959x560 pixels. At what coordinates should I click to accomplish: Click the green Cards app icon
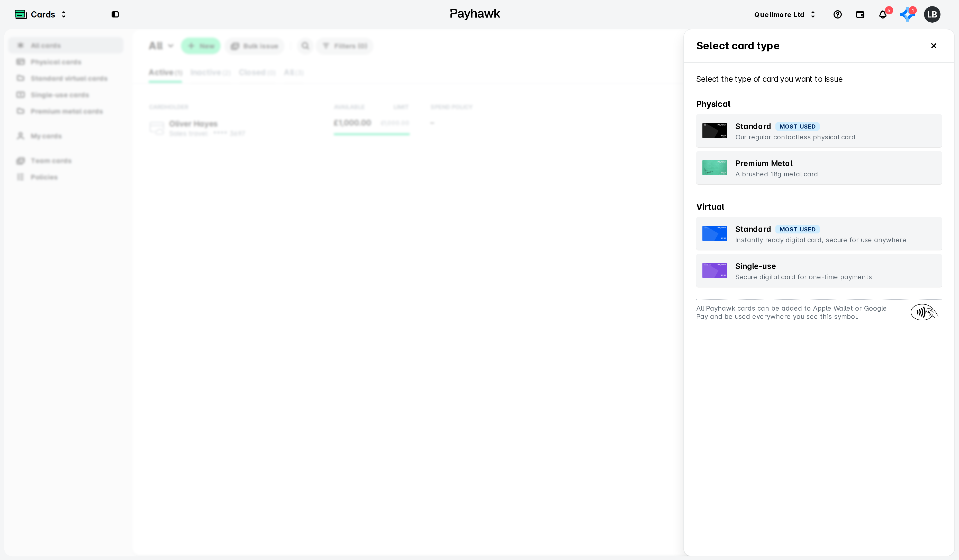point(21,14)
